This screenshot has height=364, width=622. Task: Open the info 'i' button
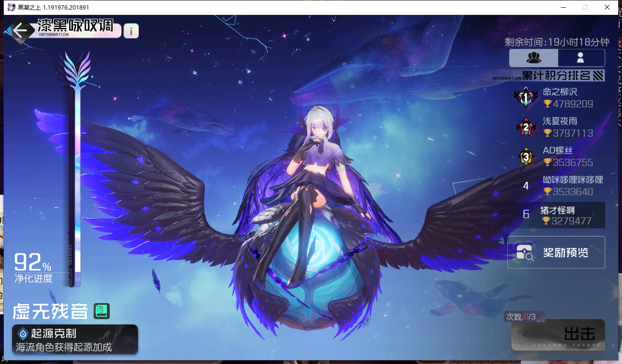[x=131, y=31]
